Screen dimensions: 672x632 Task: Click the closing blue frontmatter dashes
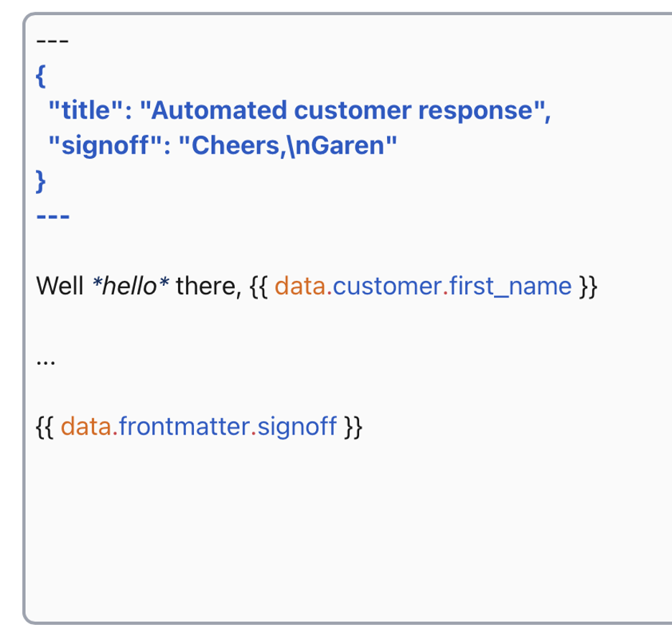pos(52,216)
